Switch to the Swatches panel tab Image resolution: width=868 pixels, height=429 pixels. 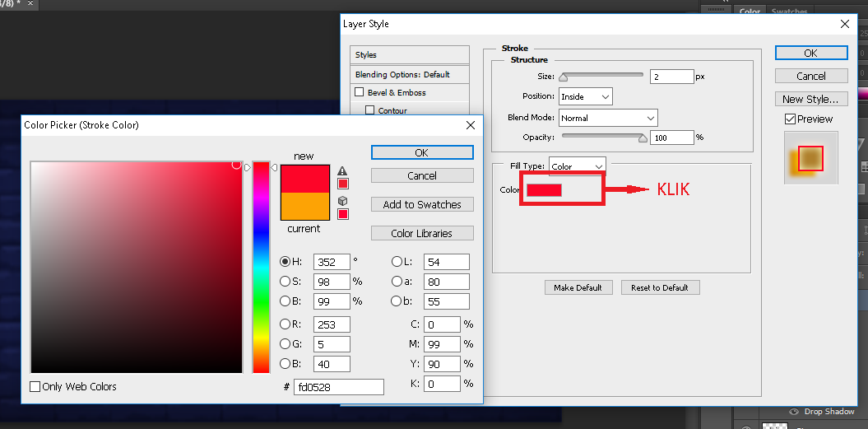(789, 11)
